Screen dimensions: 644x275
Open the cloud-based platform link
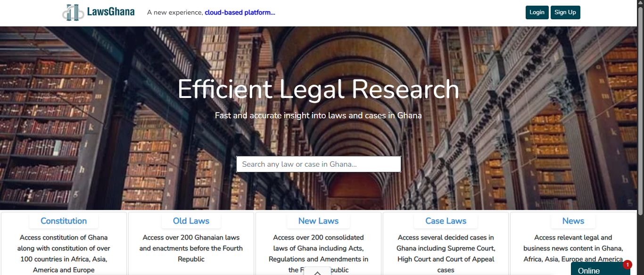[x=239, y=12]
